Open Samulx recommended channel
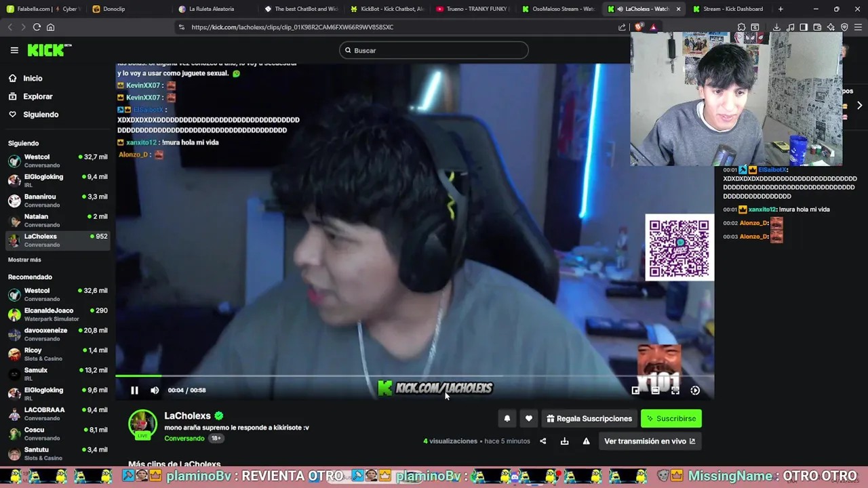The image size is (868, 488). 58,374
